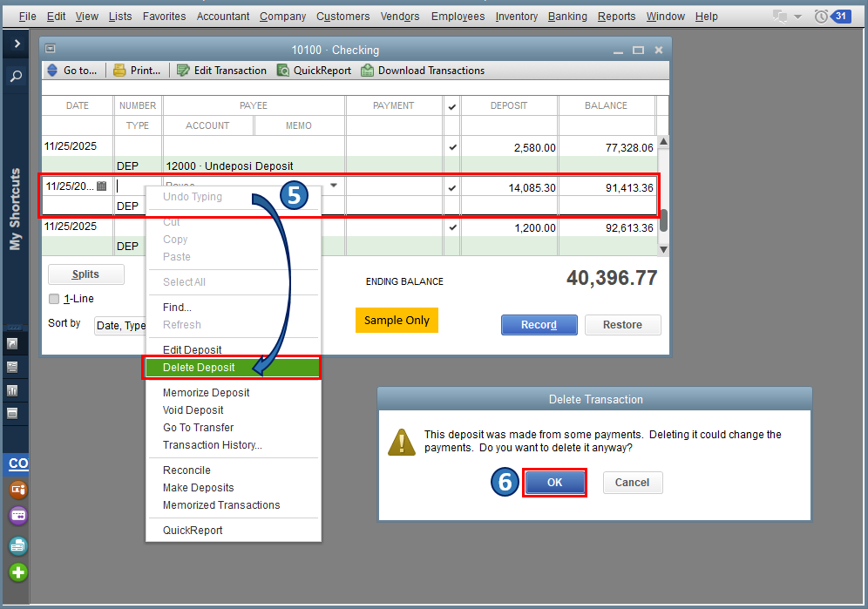
Task: Click Edit Transaction in the register toolbar
Action: pyautogui.click(x=221, y=71)
